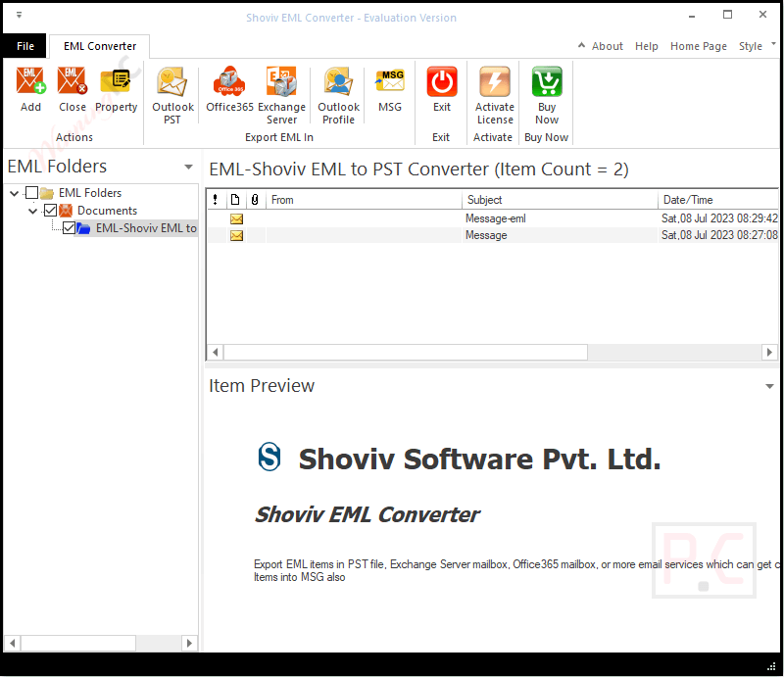Collapse the Documents tree node

click(x=33, y=211)
